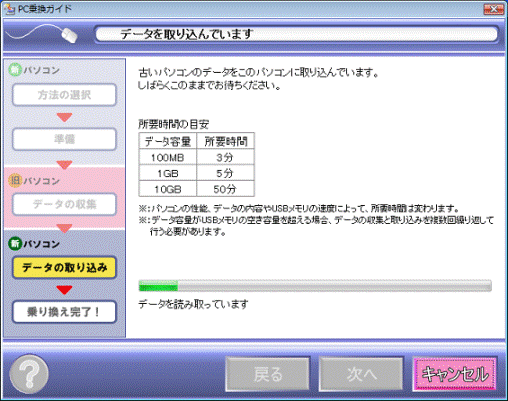
Task: Click the 100MB table cell
Action: tap(168, 157)
